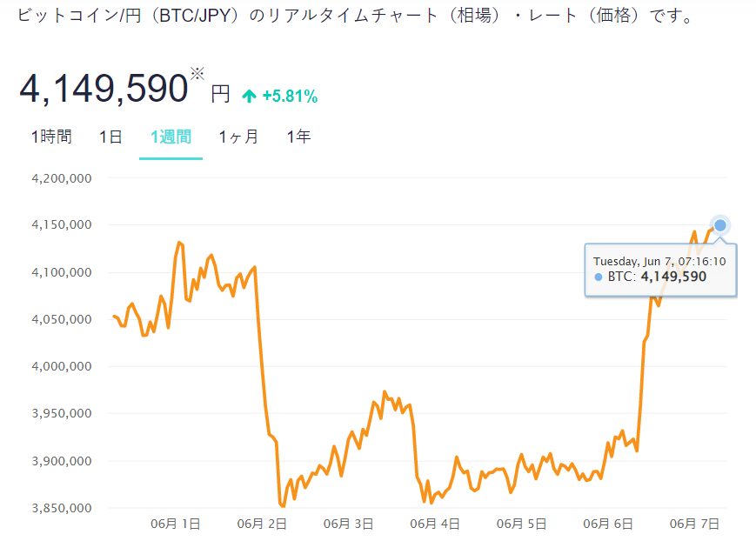
Task: Select the 1日 time range tab
Action: click(110, 137)
